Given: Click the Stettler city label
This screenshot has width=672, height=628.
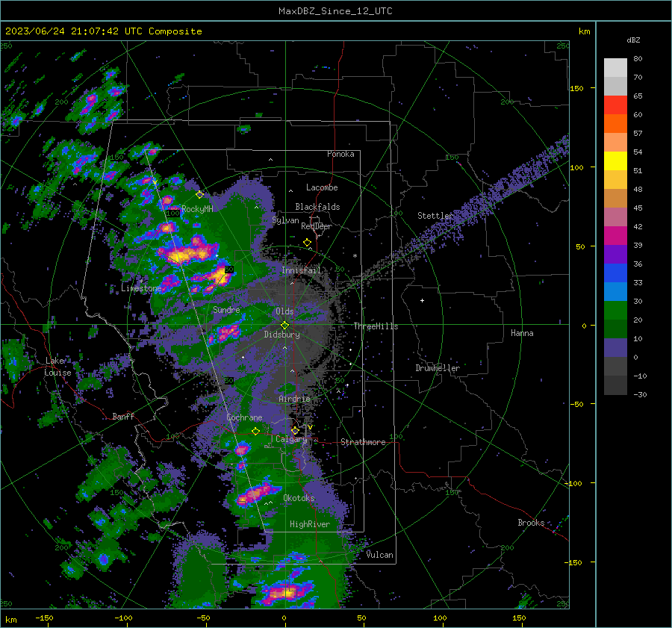Looking at the screenshot, I should pos(435,216).
